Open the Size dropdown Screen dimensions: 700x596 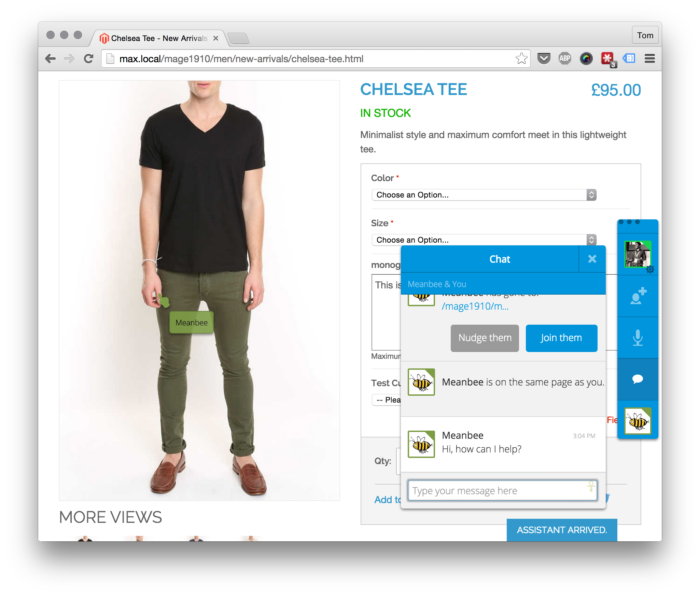(484, 240)
